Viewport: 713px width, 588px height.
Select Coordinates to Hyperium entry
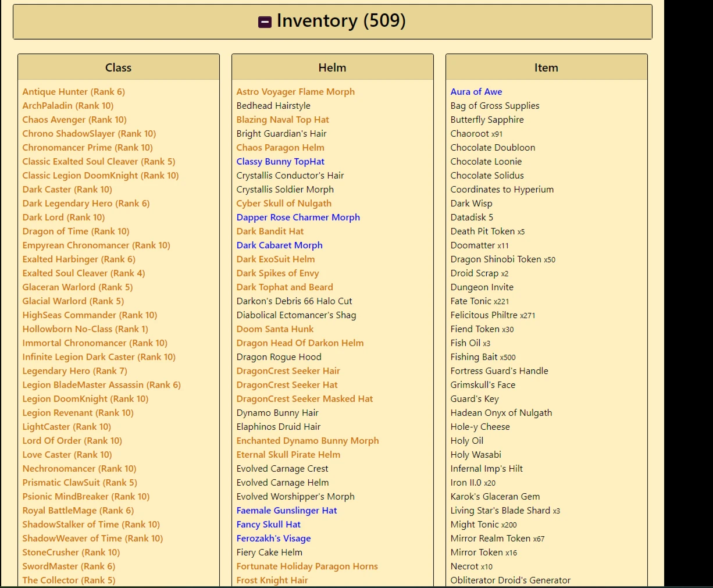point(502,190)
